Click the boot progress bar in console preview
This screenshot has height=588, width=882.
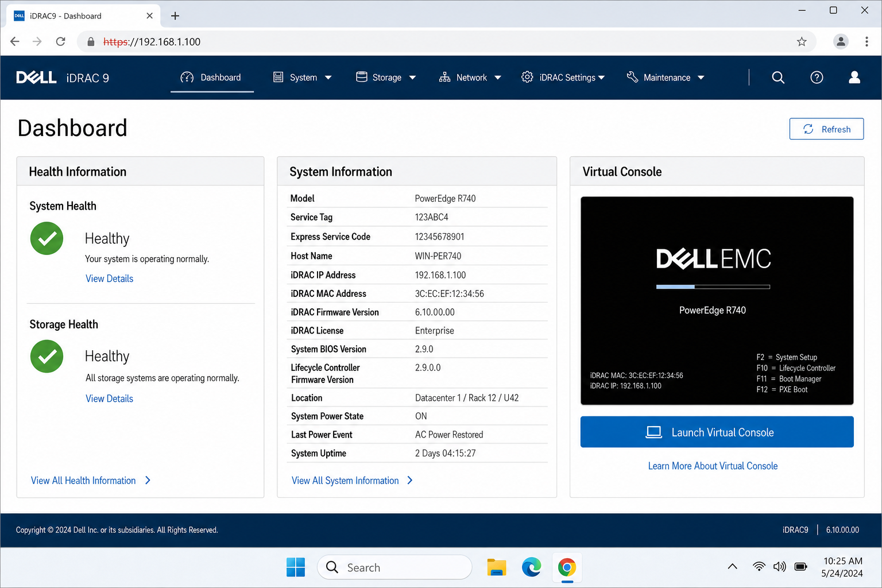pyautogui.click(x=713, y=287)
